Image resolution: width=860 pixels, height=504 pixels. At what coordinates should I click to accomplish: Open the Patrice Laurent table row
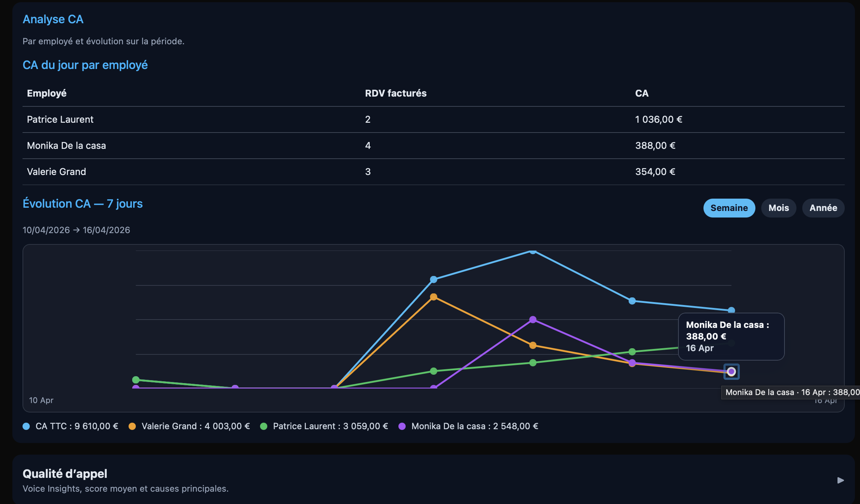pos(433,119)
